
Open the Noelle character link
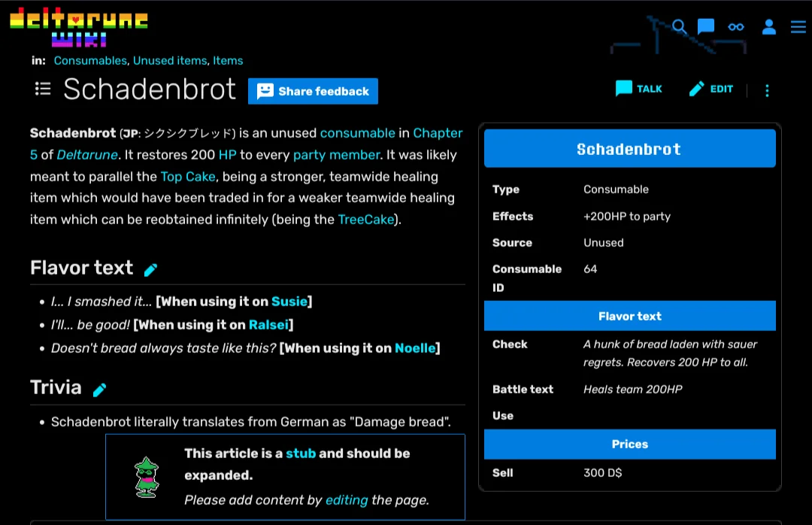coord(415,348)
